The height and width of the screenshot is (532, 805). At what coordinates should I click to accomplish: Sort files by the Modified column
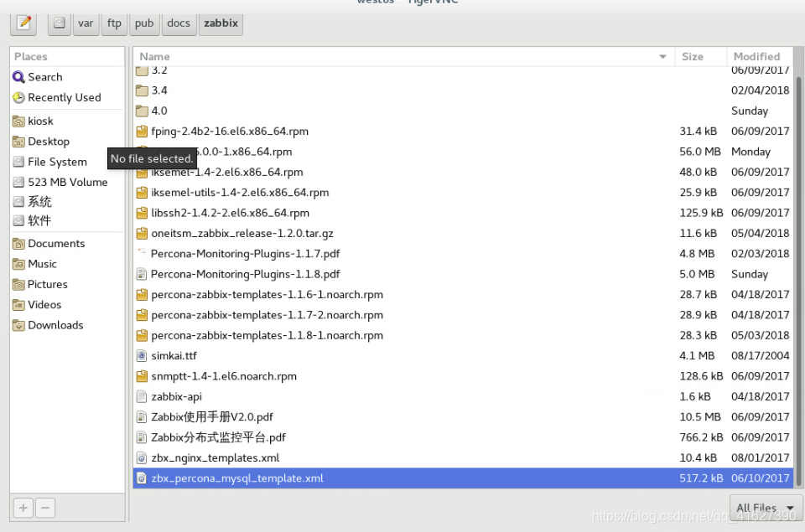coord(760,56)
